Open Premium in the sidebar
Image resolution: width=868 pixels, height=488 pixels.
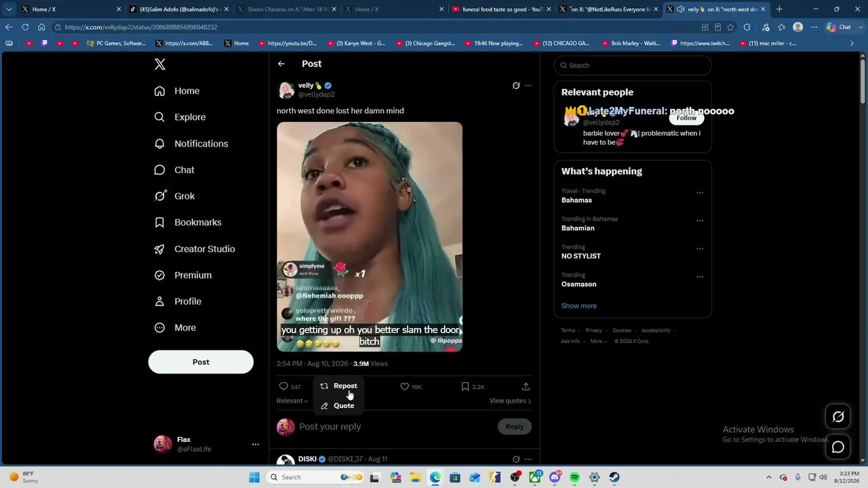coord(183,275)
